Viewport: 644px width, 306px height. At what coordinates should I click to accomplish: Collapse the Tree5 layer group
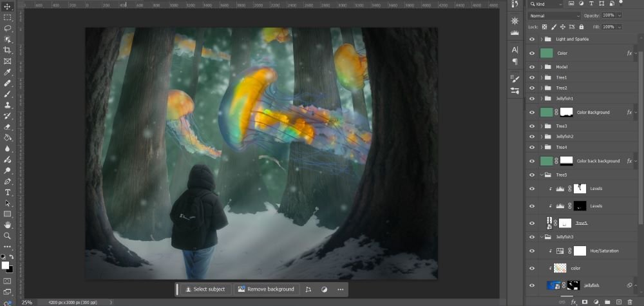pyautogui.click(x=541, y=175)
